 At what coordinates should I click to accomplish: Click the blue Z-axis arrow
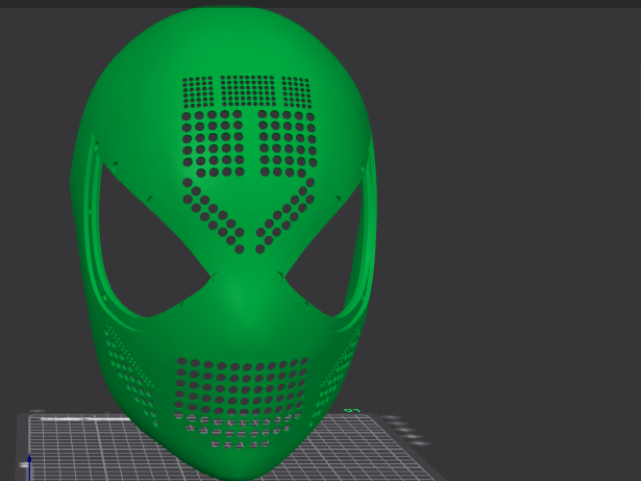[29, 467]
